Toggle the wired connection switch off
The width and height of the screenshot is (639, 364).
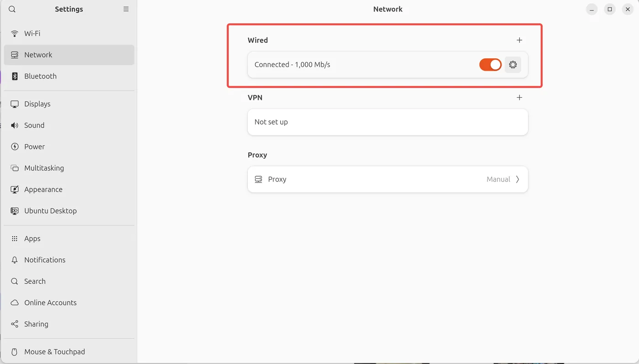coord(490,65)
